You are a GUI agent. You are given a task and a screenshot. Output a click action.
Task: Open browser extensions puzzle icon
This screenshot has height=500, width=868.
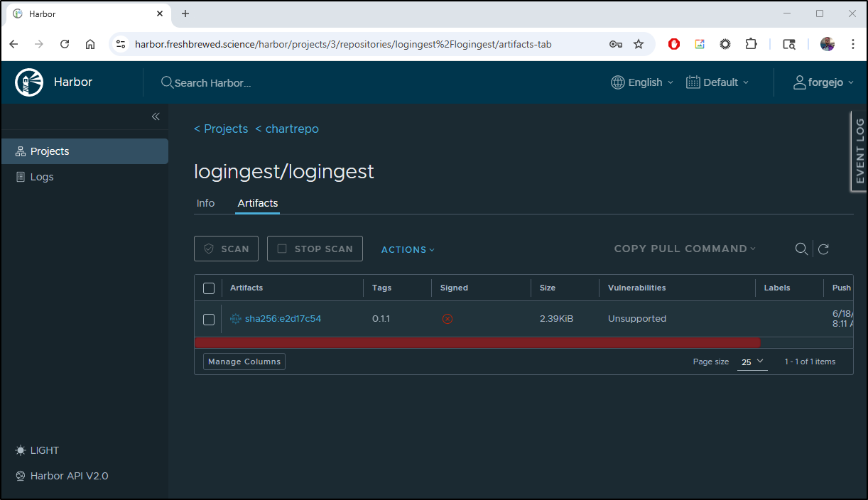[751, 44]
